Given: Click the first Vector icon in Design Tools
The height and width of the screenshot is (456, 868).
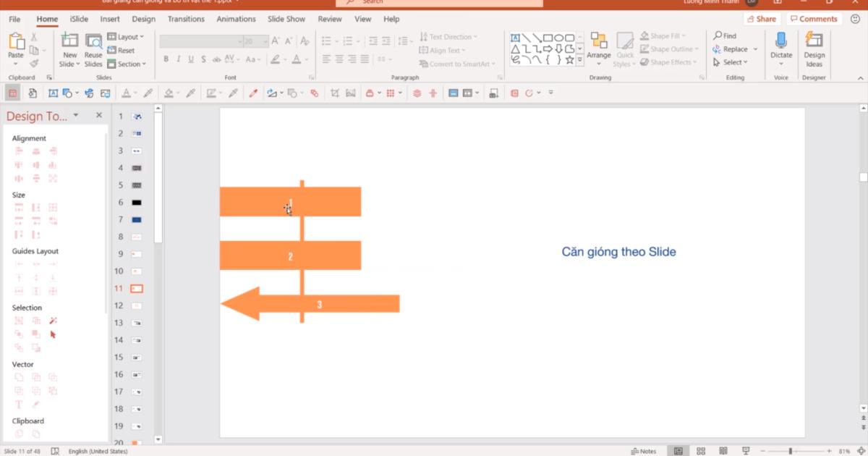Looking at the screenshot, I should (x=19, y=377).
